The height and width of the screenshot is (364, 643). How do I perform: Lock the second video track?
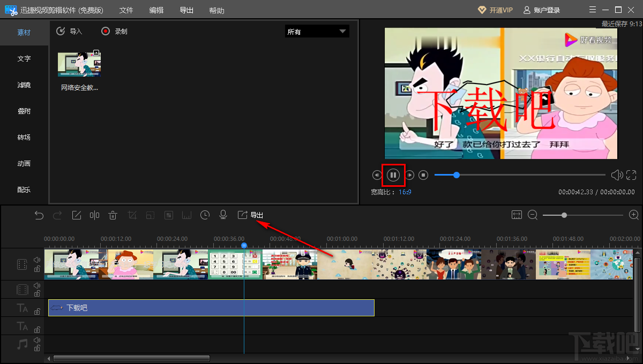pyautogui.click(x=37, y=294)
